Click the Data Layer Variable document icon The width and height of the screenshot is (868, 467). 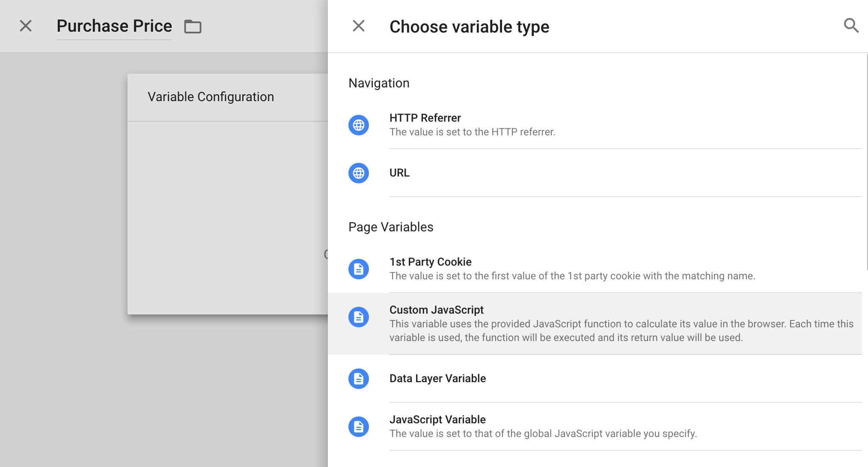coord(359,379)
